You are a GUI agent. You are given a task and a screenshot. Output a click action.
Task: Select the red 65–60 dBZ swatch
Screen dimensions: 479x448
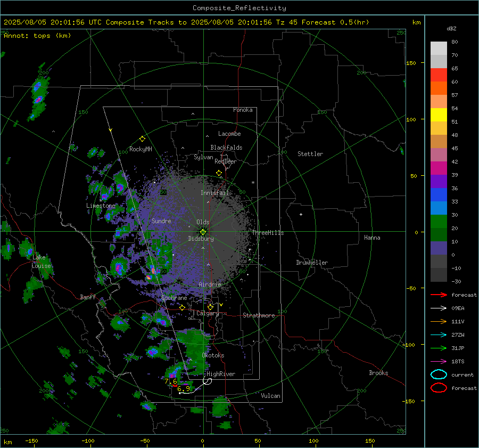[439, 75]
